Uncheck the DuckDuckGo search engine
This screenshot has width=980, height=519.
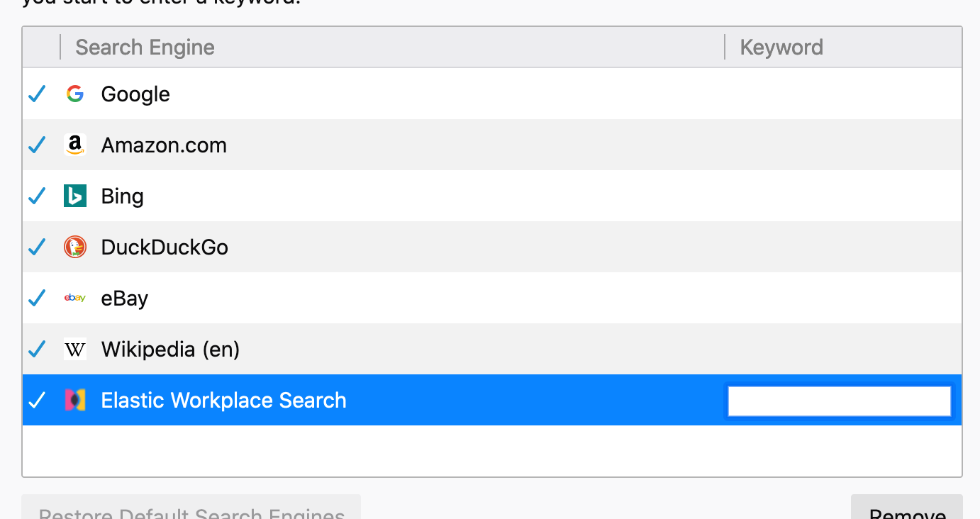pyautogui.click(x=36, y=246)
